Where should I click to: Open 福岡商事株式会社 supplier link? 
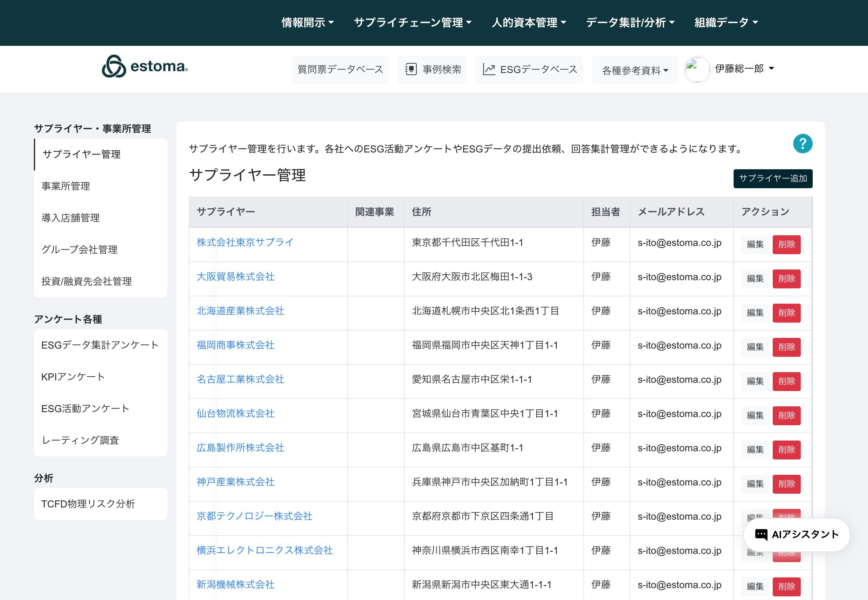pyautogui.click(x=235, y=345)
